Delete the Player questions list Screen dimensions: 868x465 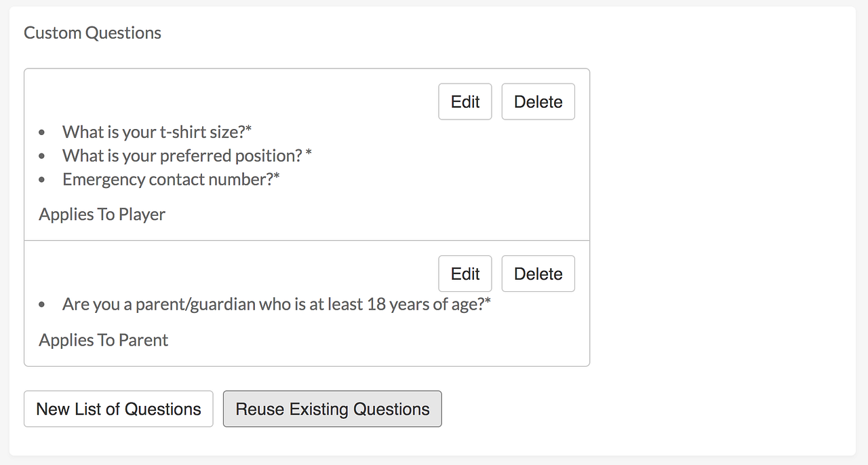click(x=538, y=102)
